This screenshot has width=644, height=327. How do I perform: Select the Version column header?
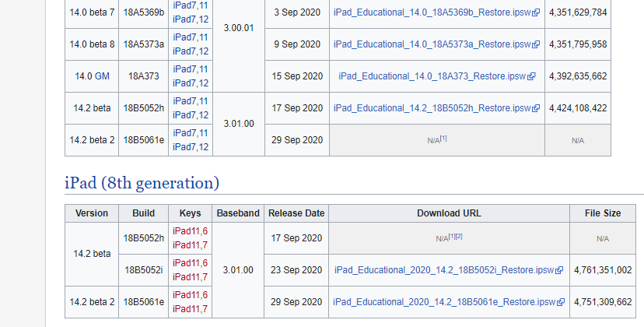(x=92, y=213)
